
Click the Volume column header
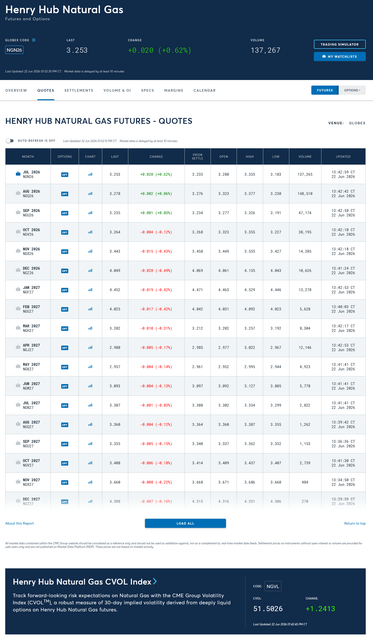[305, 156]
